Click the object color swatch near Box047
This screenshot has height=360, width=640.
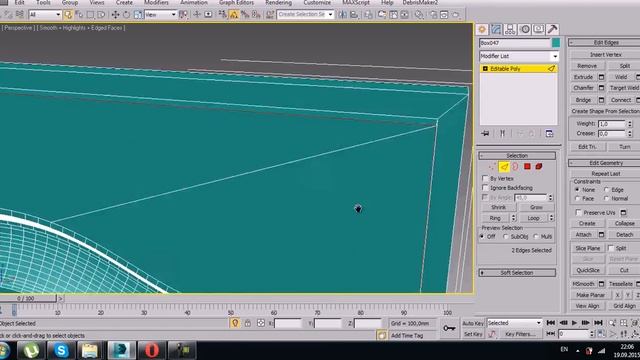pos(556,43)
